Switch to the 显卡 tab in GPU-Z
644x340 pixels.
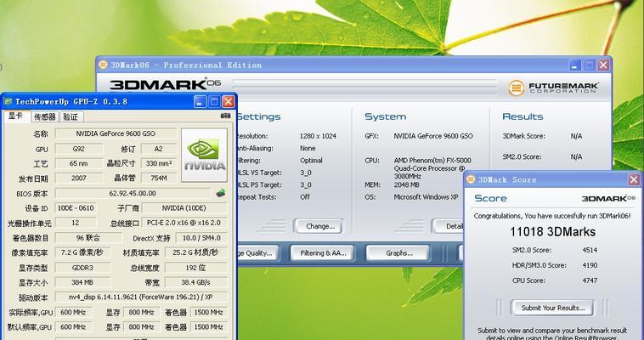tap(16, 116)
